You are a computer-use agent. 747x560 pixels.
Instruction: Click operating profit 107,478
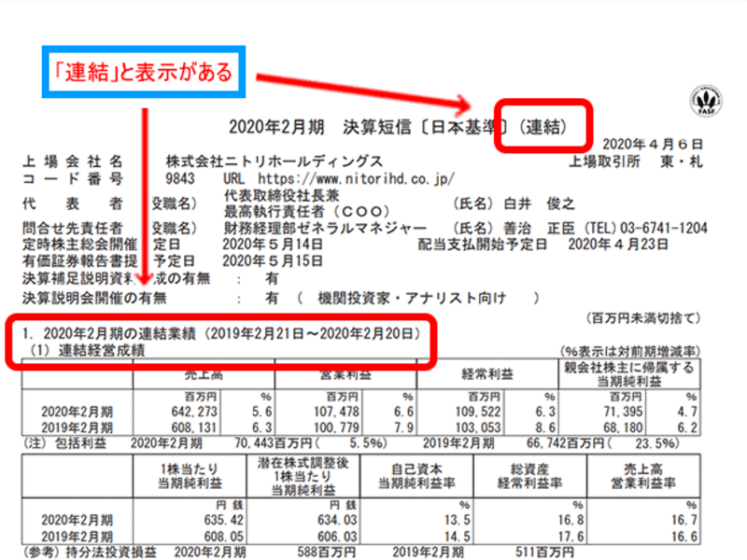pos(336,412)
